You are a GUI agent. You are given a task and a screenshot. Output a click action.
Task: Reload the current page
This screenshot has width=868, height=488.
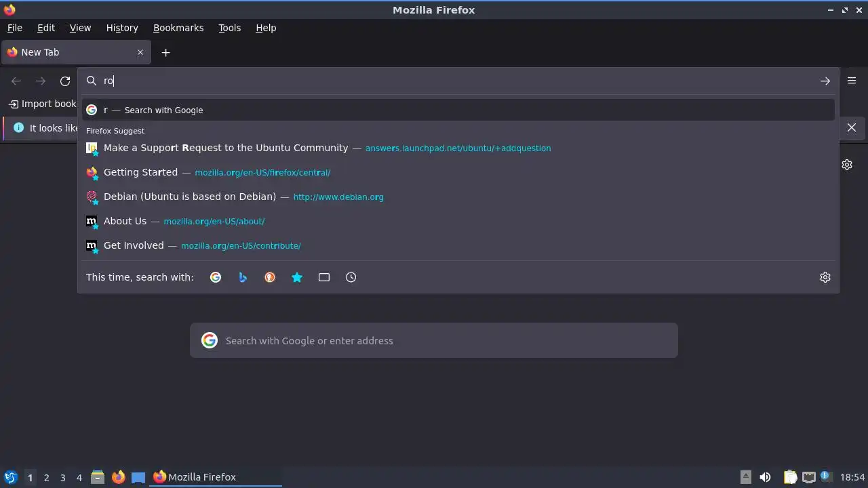coord(65,81)
